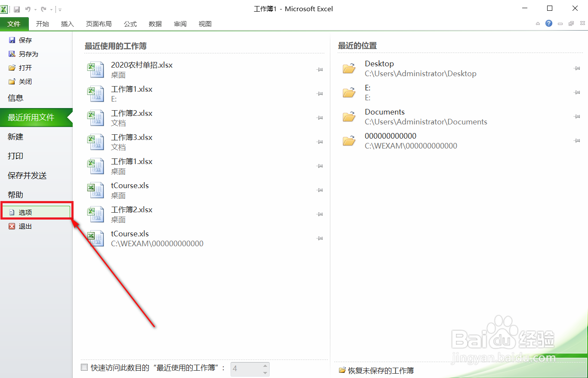Decrease the recent workbooks count with down arrow
The image size is (588, 378).
pos(265,372)
